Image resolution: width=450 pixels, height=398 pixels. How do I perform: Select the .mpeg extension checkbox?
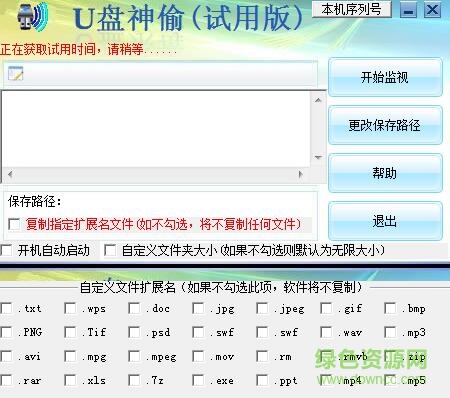pyautogui.click(x=134, y=356)
